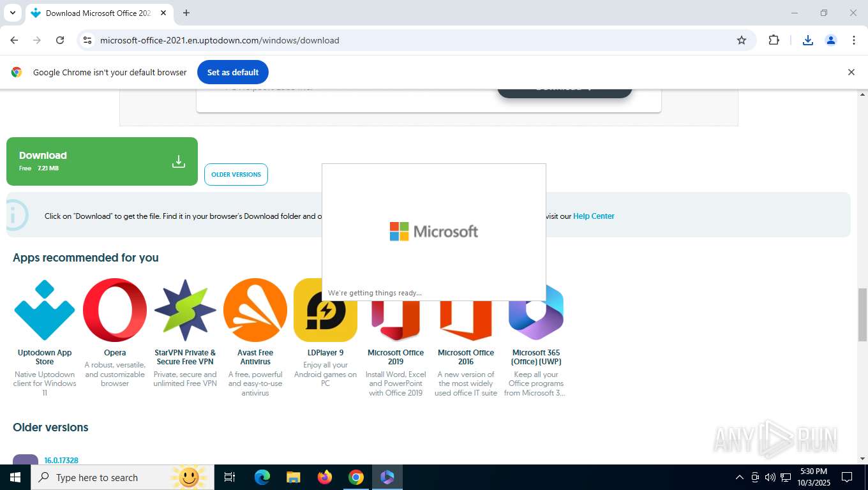Image resolution: width=868 pixels, height=490 pixels.
Task: Click the green Download button
Action: (102, 161)
